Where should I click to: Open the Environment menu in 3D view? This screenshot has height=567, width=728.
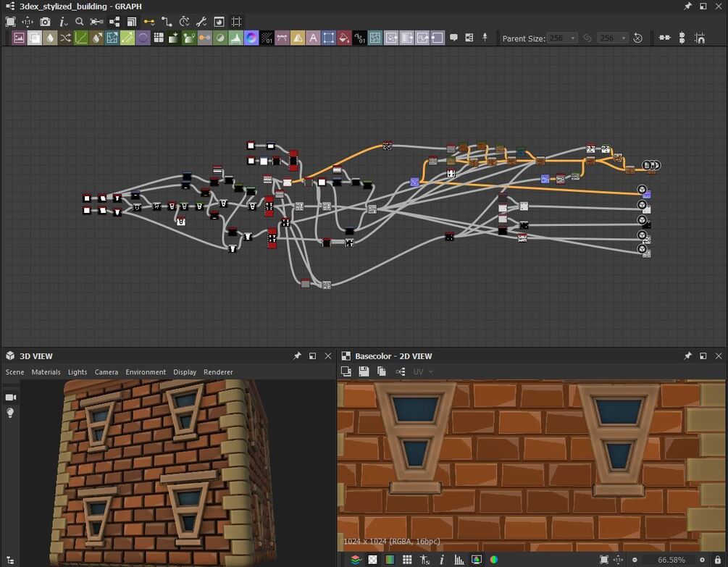tap(146, 372)
